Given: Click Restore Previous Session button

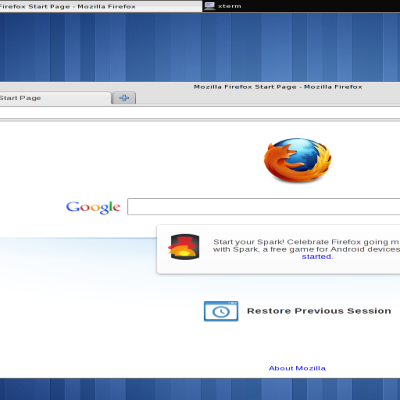Looking at the screenshot, I should [298, 311].
